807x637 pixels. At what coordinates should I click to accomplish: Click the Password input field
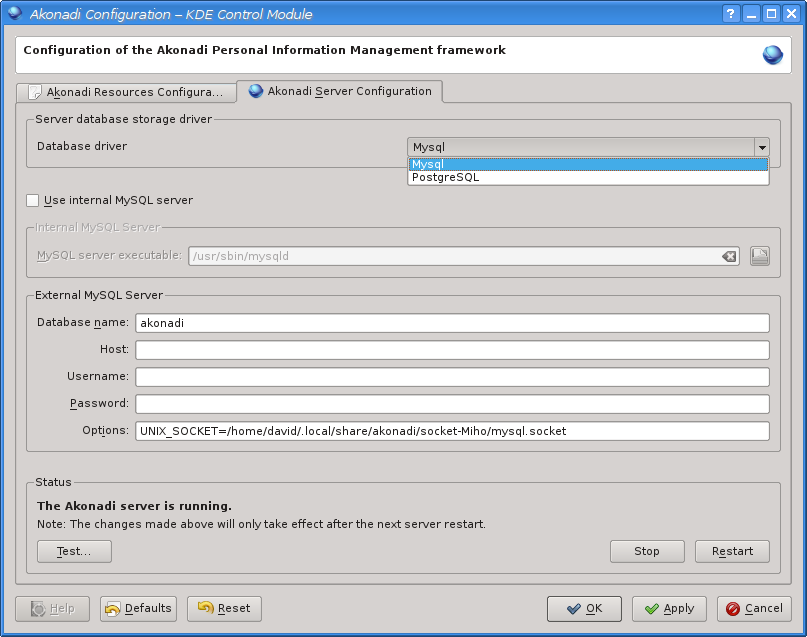[452, 404]
